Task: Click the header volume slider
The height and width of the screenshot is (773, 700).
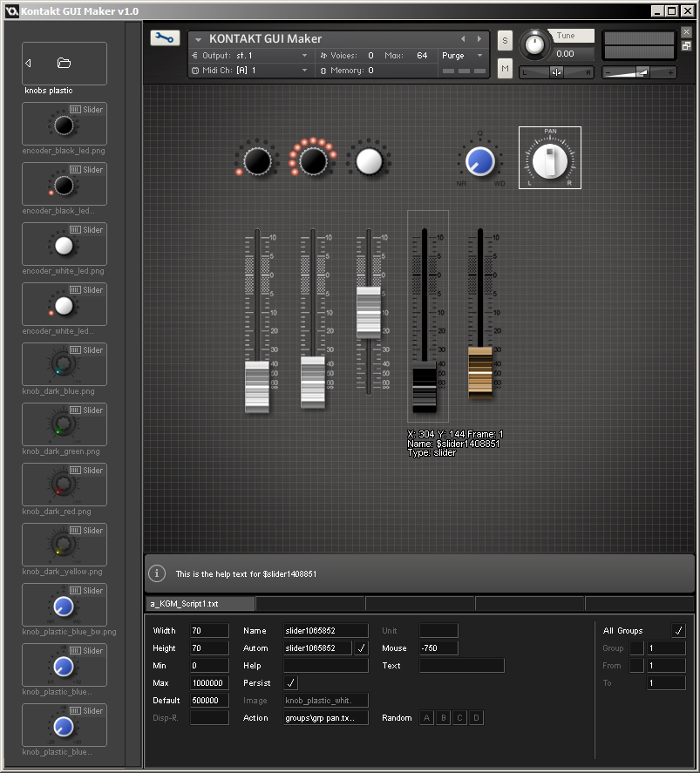Action: pos(639,72)
